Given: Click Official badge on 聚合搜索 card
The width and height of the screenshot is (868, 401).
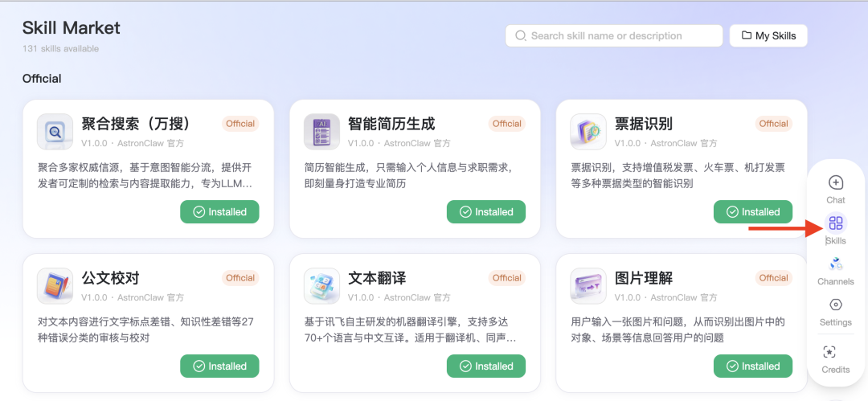Looking at the screenshot, I should tap(240, 124).
